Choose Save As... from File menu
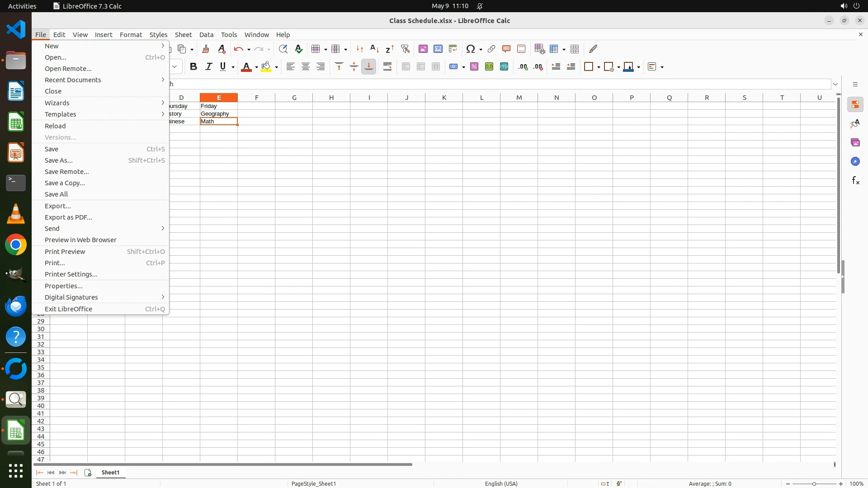 (59, 160)
